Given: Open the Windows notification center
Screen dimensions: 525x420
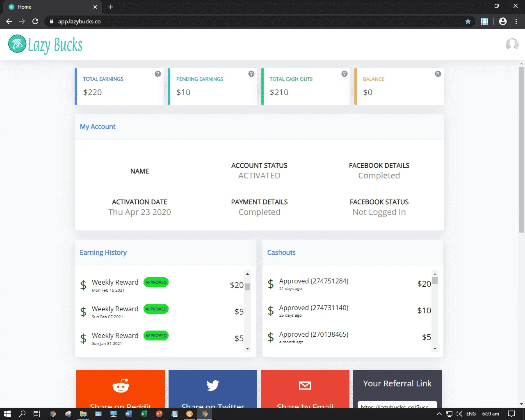Looking at the screenshot, I should (x=511, y=414).
